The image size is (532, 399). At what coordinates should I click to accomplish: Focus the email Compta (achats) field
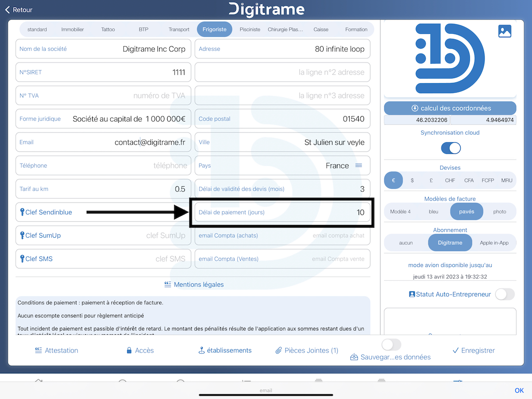(x=282, y=235)
